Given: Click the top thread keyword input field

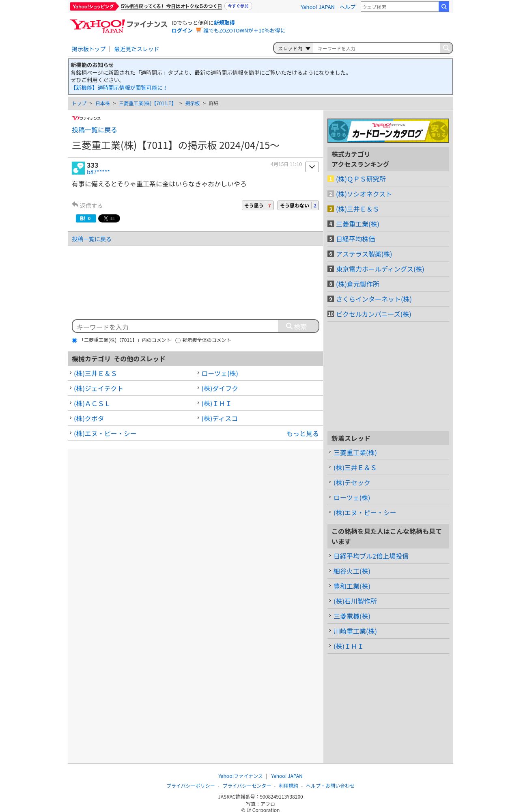Looking at the screenshot, I should pos(377,48).
